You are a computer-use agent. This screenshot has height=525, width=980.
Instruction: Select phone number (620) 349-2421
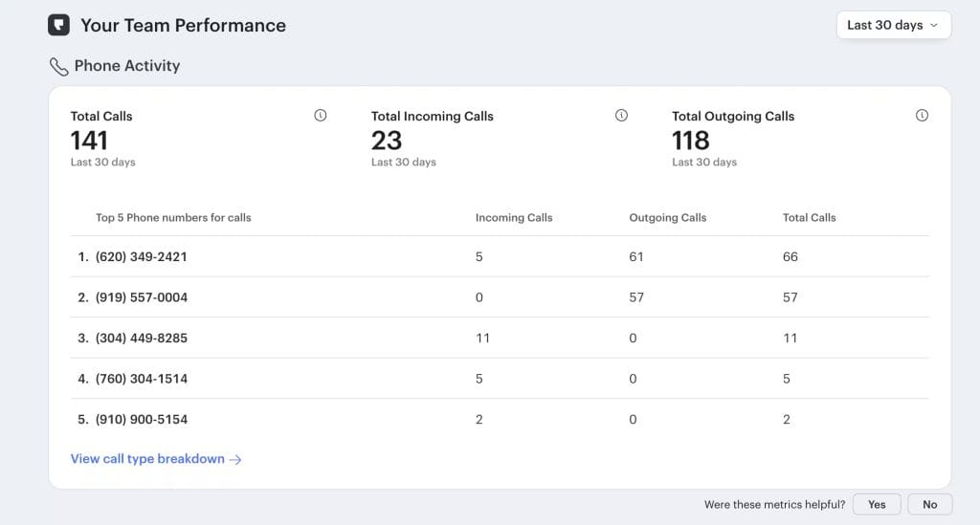(x=141, y=257)
